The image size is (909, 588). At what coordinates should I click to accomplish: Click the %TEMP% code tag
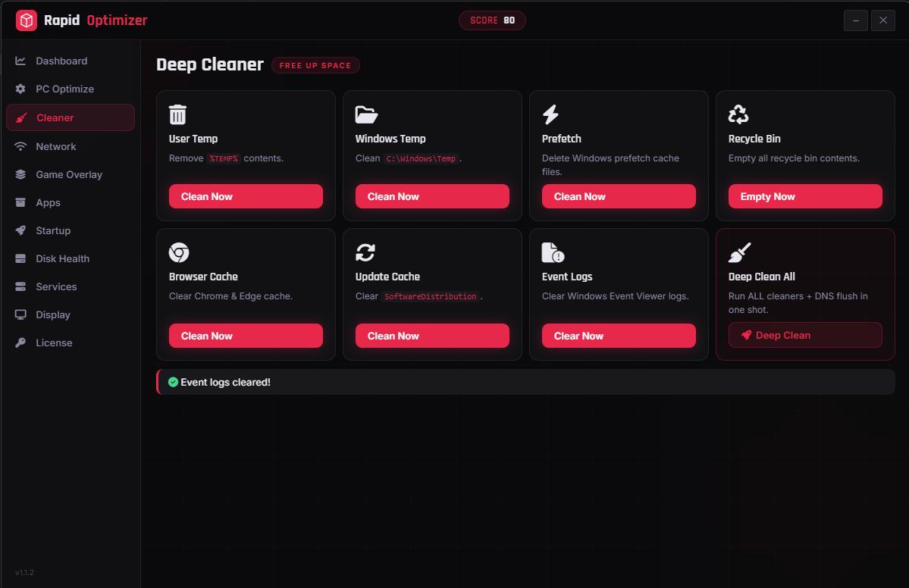click(224, 158)
